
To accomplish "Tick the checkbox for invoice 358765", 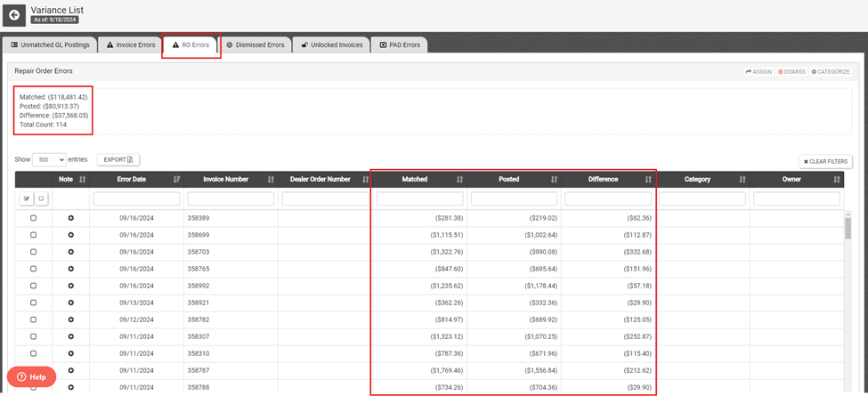I will 33,269.
